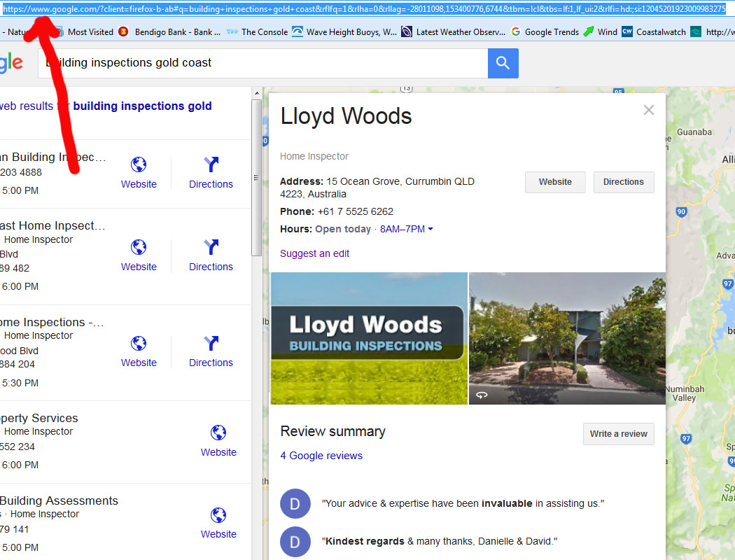Click route 90 shield on map
735x560 pixels.
point(681,212)
